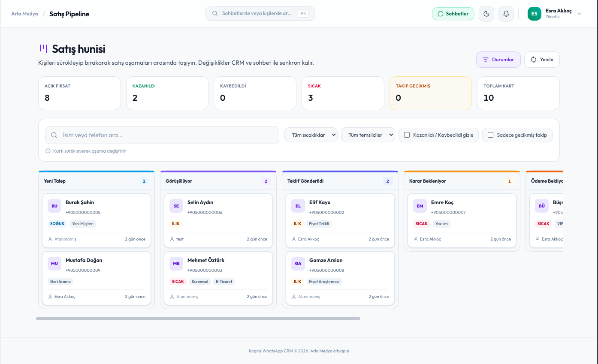
Task: Expand Tüm temsilciler dropdown
Action: [368, 135]
